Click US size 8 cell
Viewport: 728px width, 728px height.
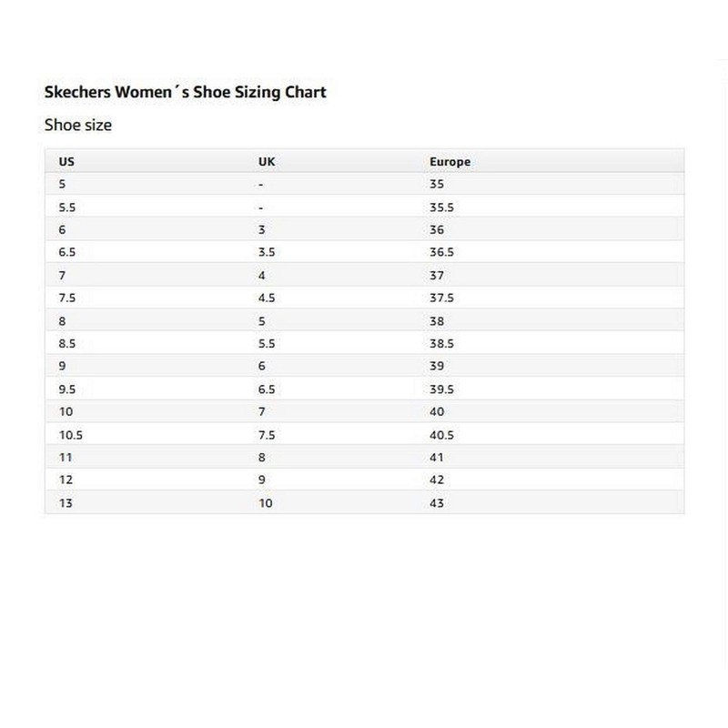pos(63,320)
